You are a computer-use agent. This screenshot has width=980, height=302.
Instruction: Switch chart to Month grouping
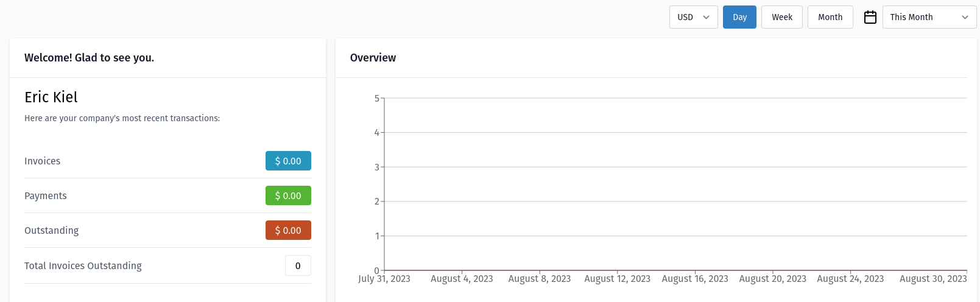[x=830, y=17]
